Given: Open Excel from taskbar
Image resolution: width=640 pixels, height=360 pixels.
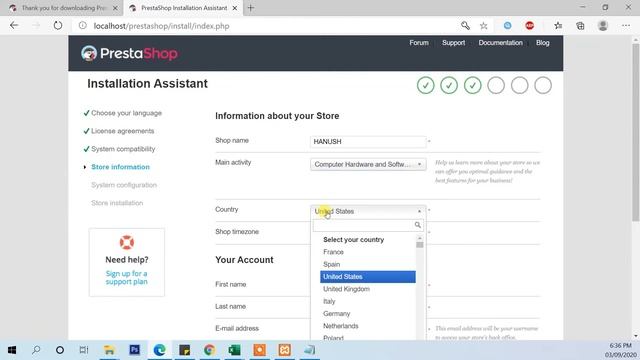Looking at the screenshot, I should point(234,350).
